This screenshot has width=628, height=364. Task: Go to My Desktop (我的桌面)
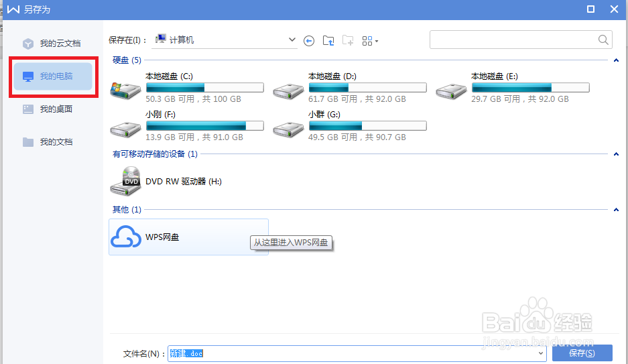tap(56, 109)
